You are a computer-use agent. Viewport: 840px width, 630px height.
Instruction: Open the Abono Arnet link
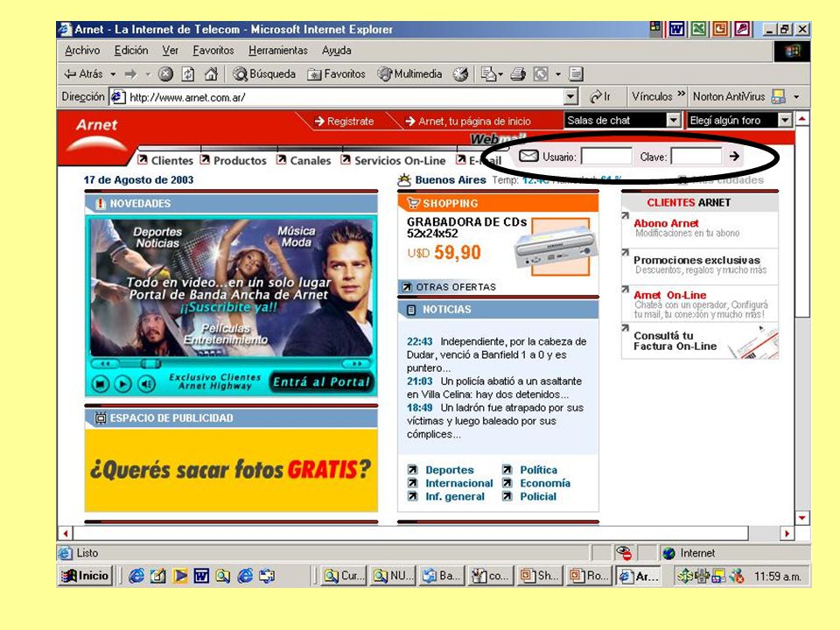[666, 223]
